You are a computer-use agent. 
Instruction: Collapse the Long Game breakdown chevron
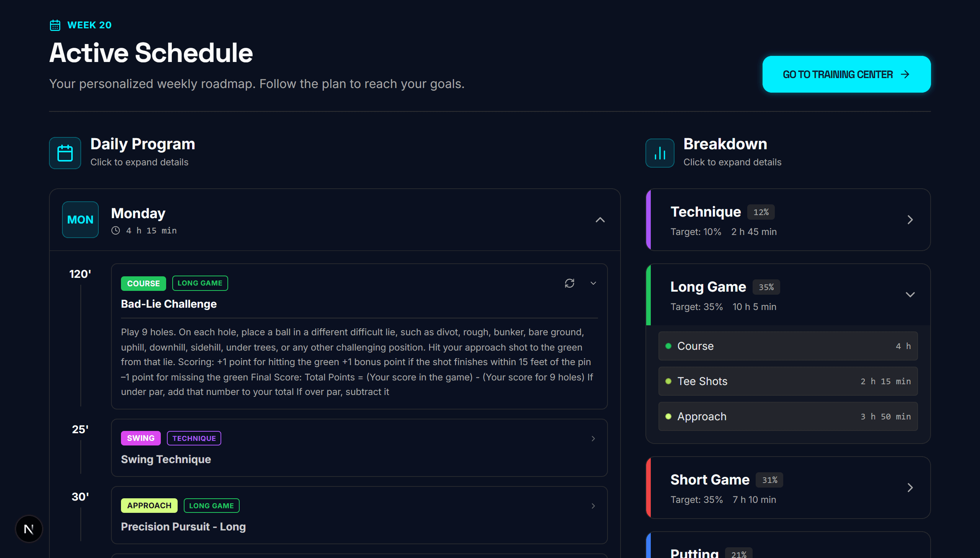coord(910,294)
